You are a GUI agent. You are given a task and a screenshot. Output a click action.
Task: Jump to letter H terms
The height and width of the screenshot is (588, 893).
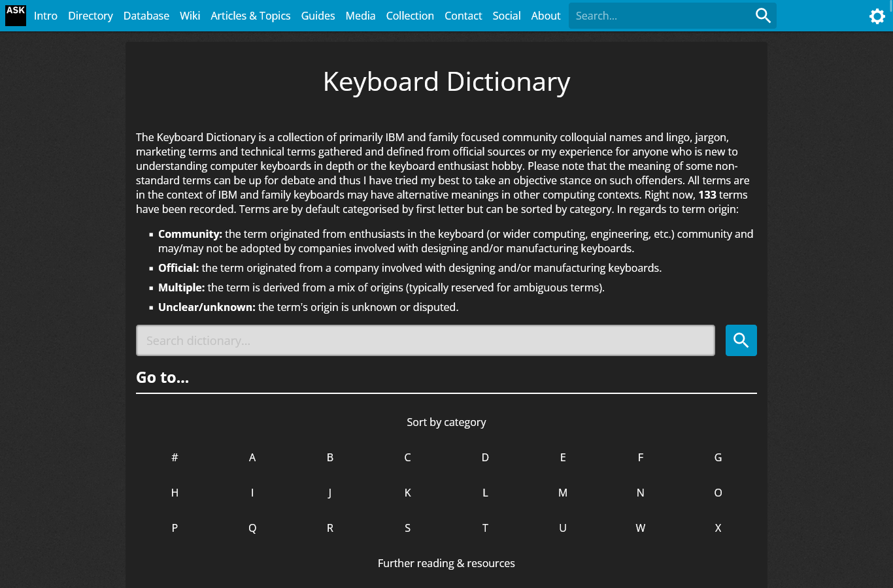(175, 493)
